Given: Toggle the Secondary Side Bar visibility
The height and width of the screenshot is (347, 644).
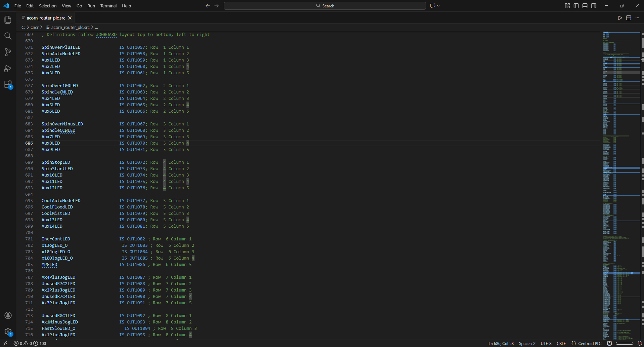Looking at the screenshot, I should tap(594, 6).
